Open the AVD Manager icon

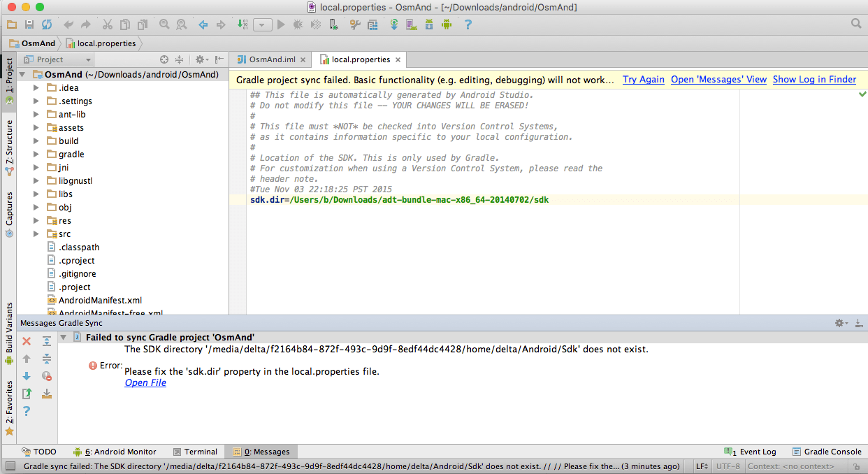(412, 24)
